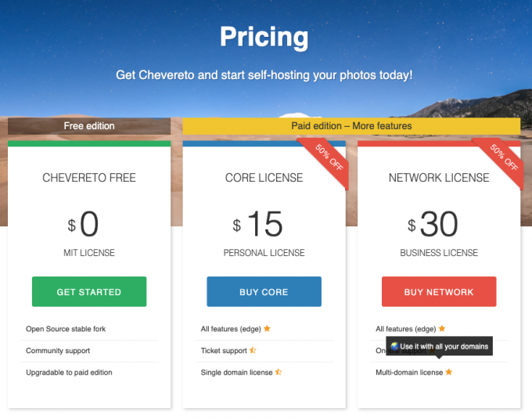532x419 pixels.
Task: Click the CHEVERETO FREE plan title
Action: point(89,179)
